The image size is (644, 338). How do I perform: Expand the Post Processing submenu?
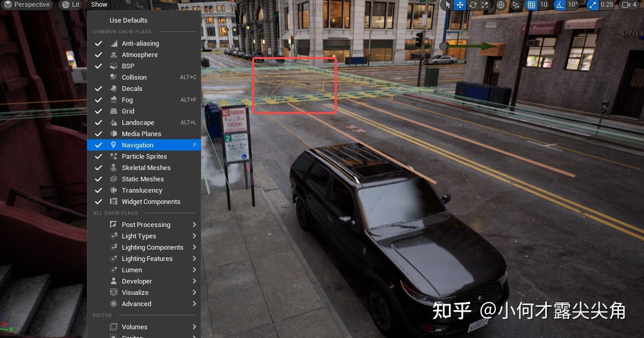coord(146,224)
